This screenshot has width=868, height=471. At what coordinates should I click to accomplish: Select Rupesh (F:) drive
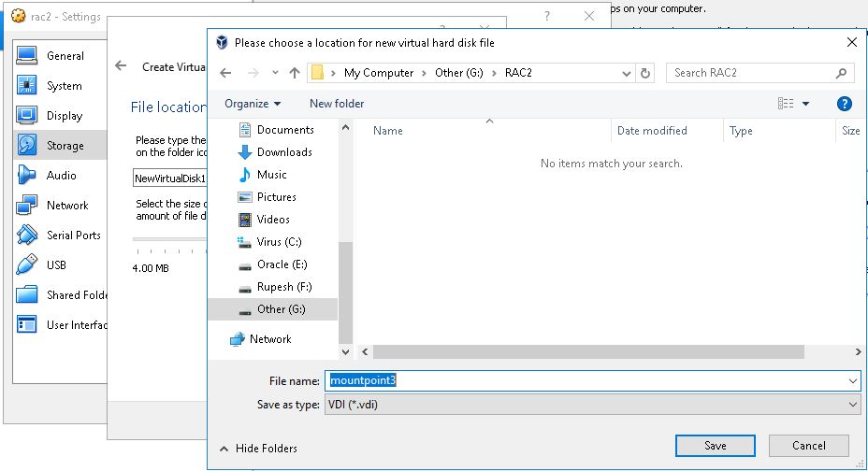275,287
